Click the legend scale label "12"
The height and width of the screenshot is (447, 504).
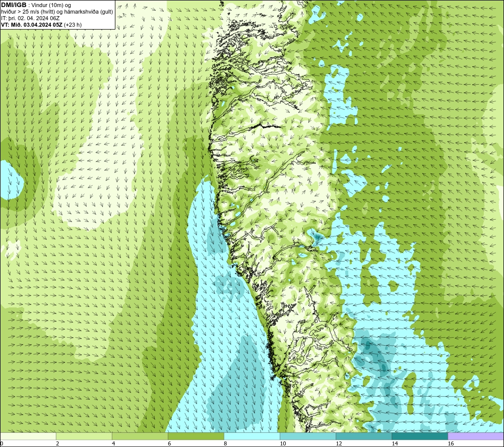tap(339, 444)
